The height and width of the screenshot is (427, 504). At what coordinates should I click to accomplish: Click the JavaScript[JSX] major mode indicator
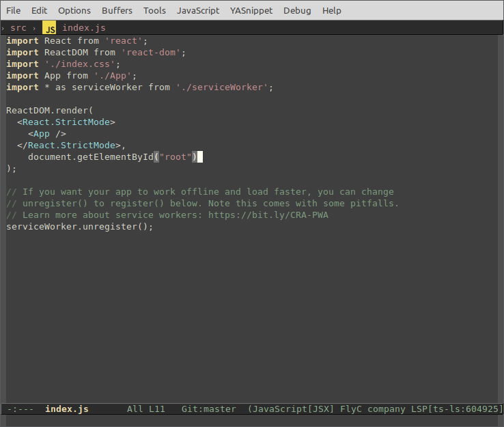pyautogui.click(x=294, y=409)
